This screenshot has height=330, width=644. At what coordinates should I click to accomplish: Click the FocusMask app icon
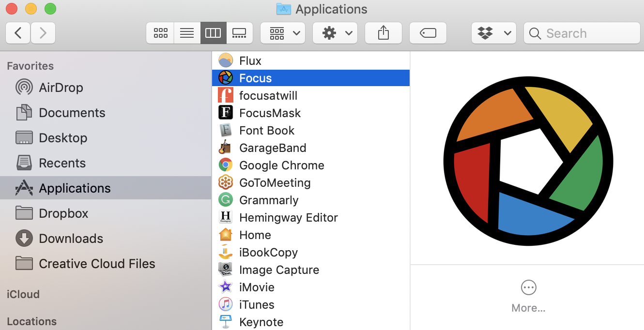pos(226,113)
